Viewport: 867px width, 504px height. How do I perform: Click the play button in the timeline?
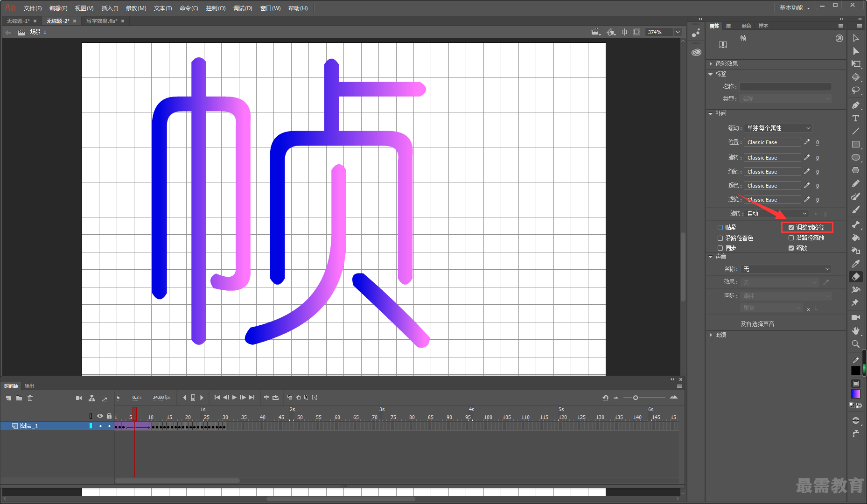tap(234, 398)
